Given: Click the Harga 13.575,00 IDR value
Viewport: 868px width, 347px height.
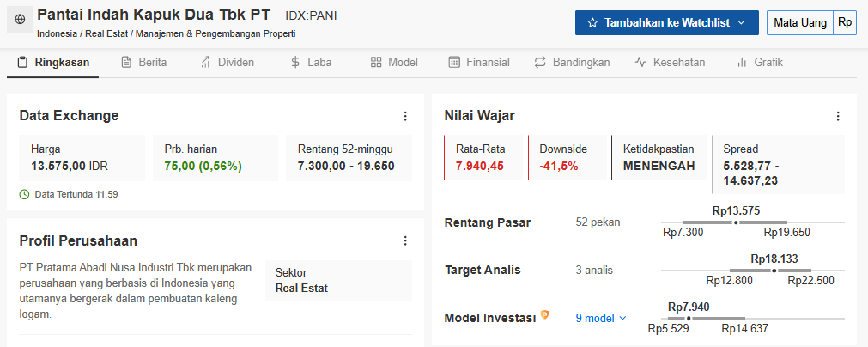Looking at the screenshot, I should [x=70, y=166].
